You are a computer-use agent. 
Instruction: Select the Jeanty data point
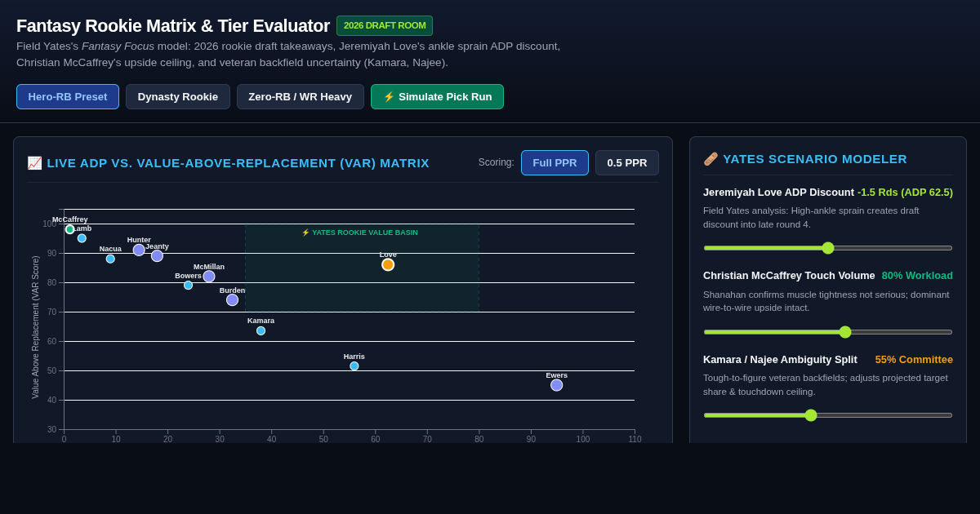[x=157, y=256]
